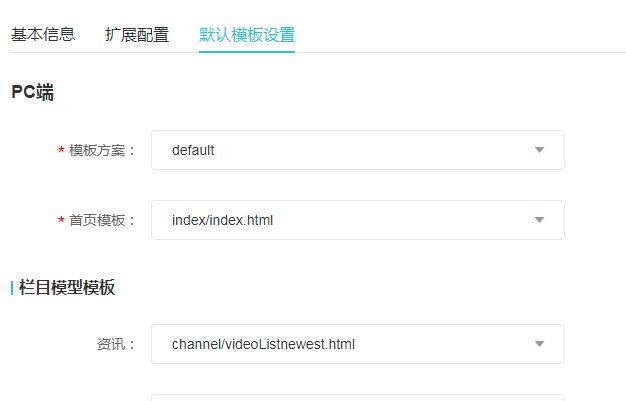The image size is (626, 401).
Task: Click the divider line under the tab bar
Action: (x=450, y=53)
